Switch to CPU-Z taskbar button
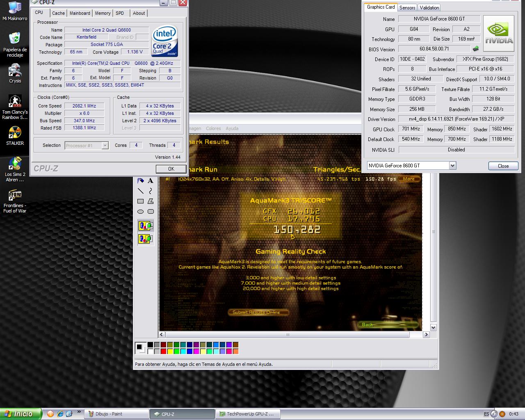This screenshot has height=420, width=525. [x=182, y=414]
